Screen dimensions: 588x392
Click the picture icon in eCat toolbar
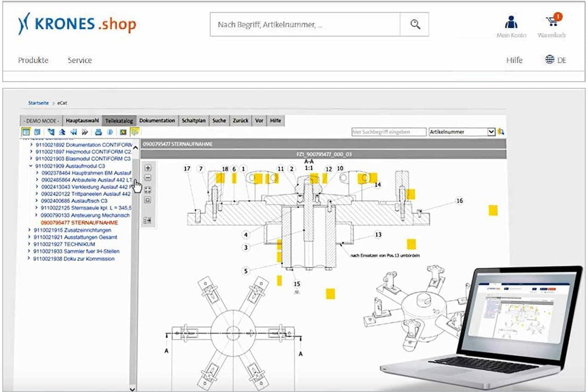point(123,132)
